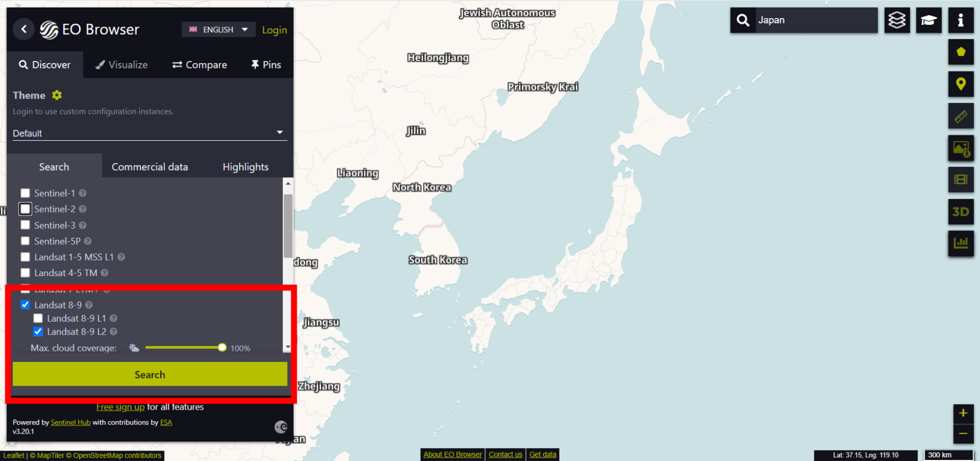Uncheck the Landsat 8-9 L2 box
The image size is (980, 461).
(38, 332)
